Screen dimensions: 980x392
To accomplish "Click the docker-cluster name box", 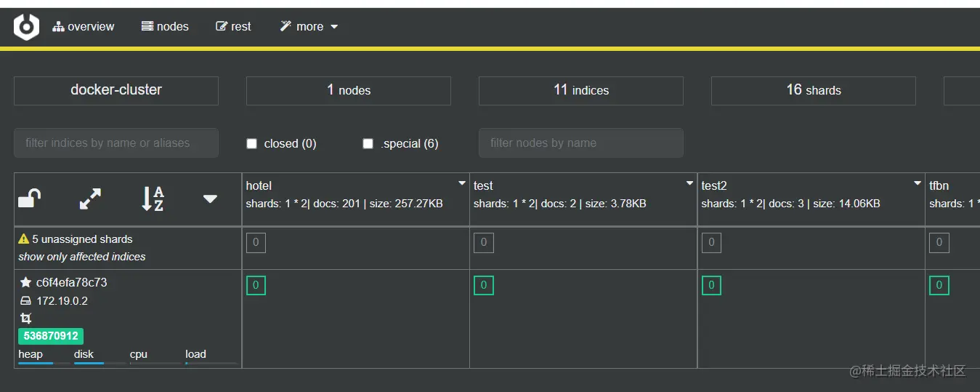I will (x=116, y=90).
